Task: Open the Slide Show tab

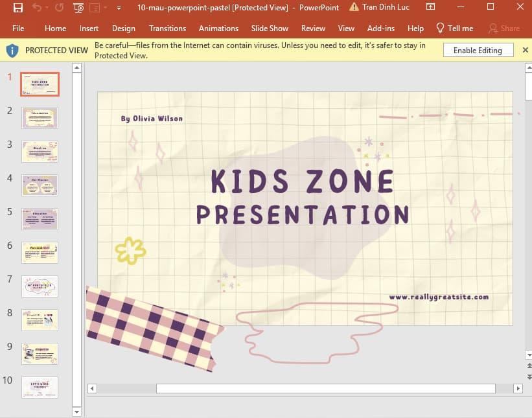Action: coord(270,29)
